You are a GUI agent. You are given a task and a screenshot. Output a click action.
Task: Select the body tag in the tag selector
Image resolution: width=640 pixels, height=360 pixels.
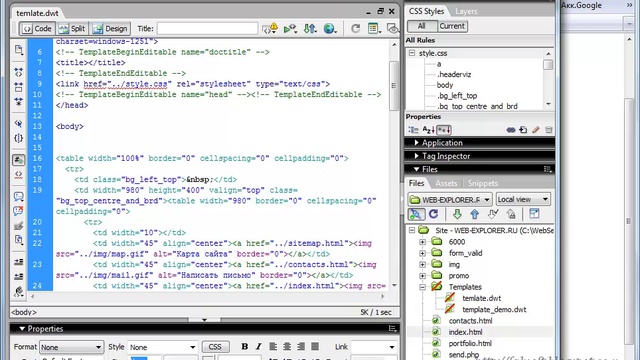(x=24, y=312)
